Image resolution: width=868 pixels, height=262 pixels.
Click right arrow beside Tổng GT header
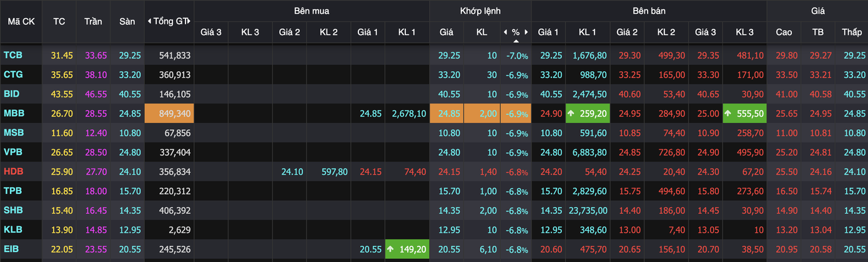(x=189, y=21)
